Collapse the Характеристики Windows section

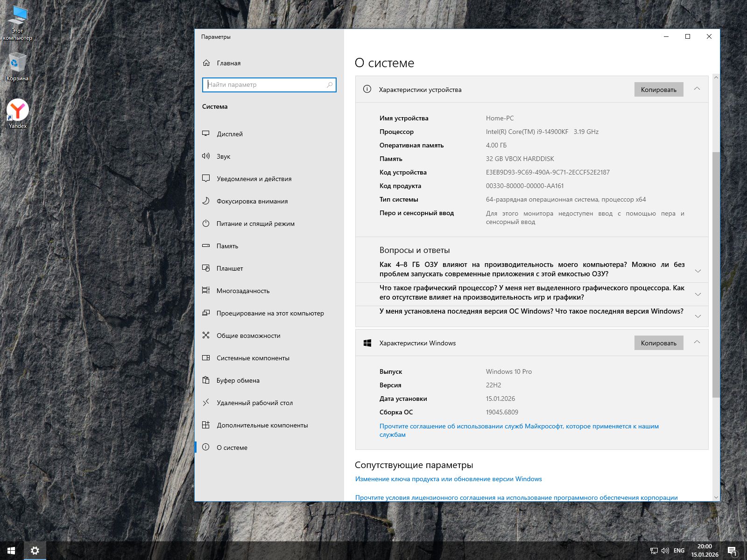pyautogui.click(x=697, y=342)
